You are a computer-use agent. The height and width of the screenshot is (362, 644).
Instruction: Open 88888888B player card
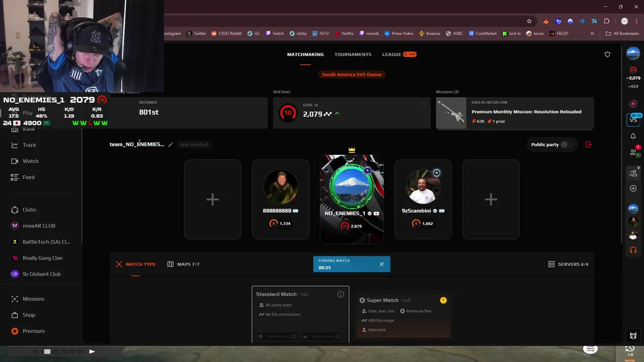280,200
